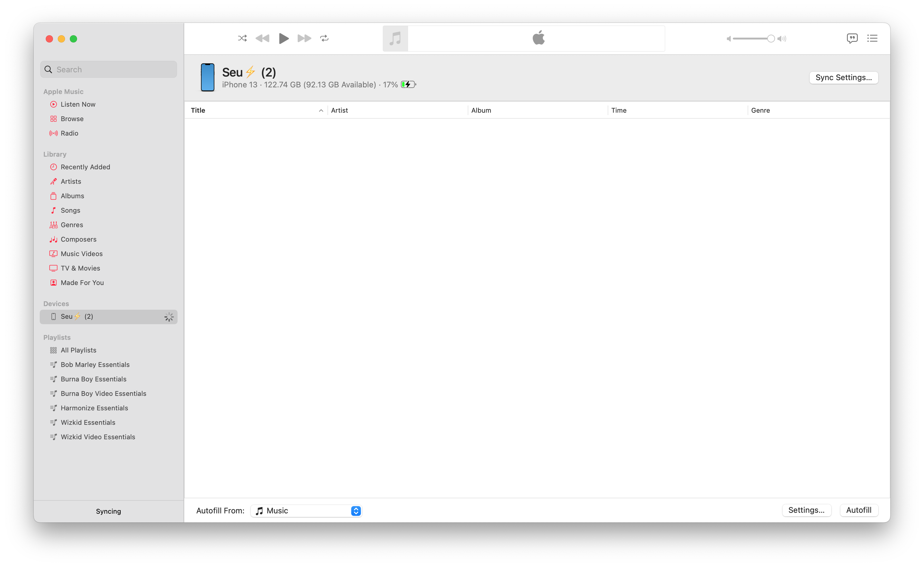Click the rewind/previous track icon
The width and height of the screenshot is (924, 567).
pos(263,38)
